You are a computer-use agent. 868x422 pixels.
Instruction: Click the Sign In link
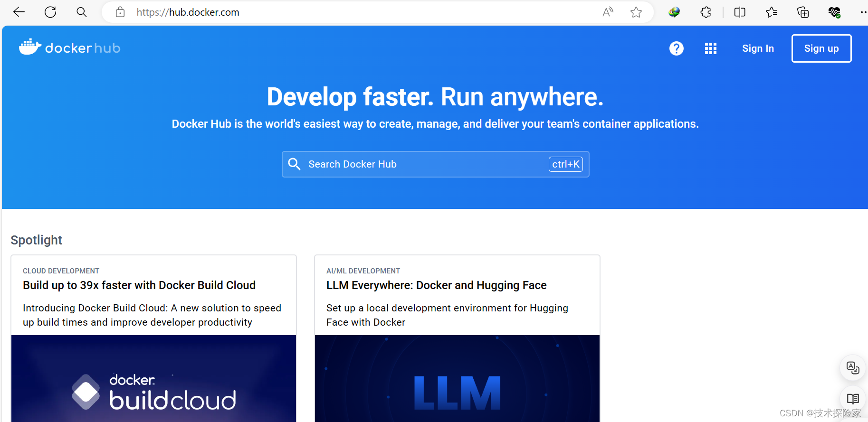(x=758, y=48)
